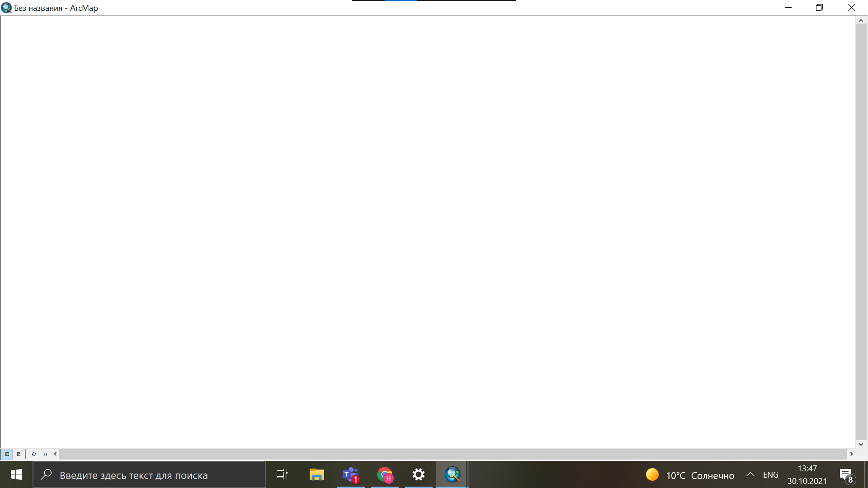Image resolution: width=868 pixels, height=488 pixels.
Task: Click the back arrow next to Pause Drawing
Action: click(x=55, y=454)
